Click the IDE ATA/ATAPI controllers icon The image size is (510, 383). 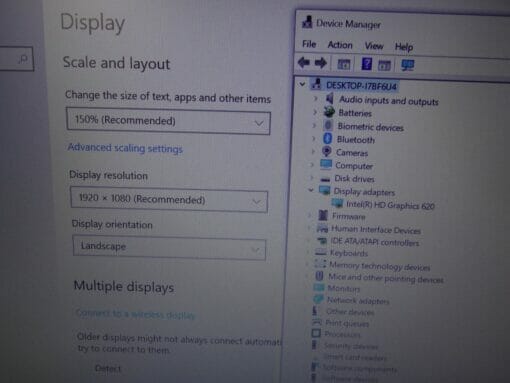pyautogui.click(x=322, y=241)
